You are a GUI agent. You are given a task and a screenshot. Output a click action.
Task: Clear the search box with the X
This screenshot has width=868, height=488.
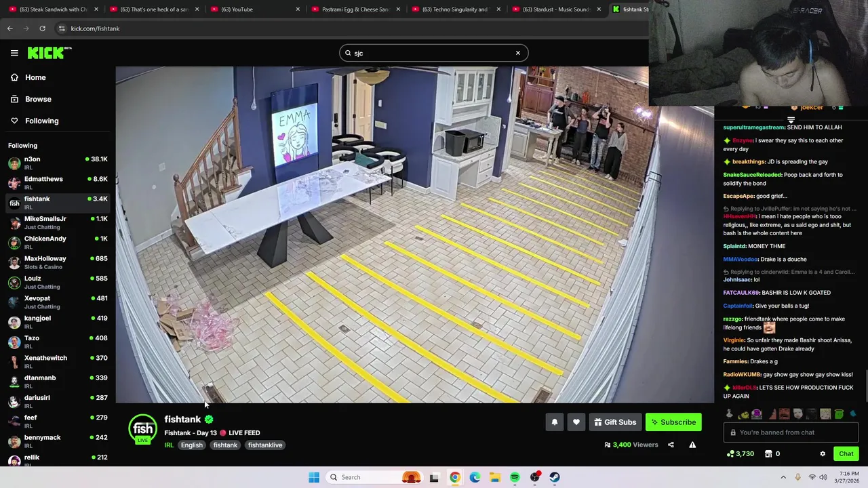518,53
